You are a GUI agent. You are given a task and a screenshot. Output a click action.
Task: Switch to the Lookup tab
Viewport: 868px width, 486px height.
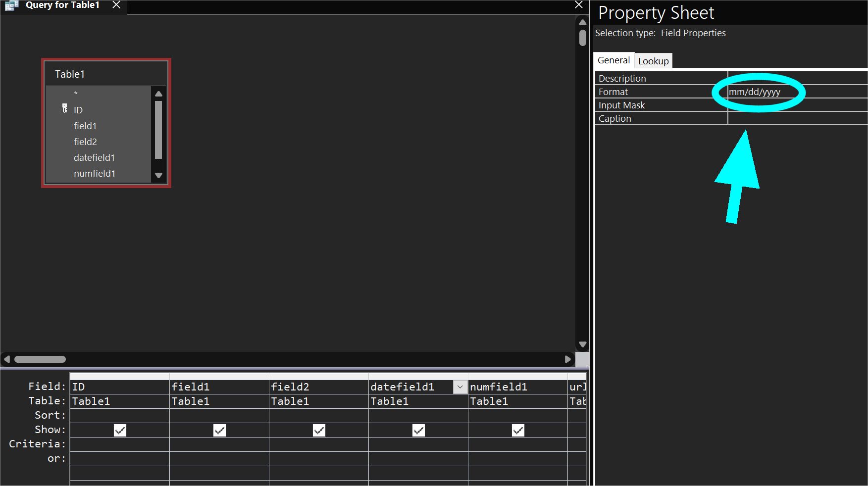(x=653, y=61)
